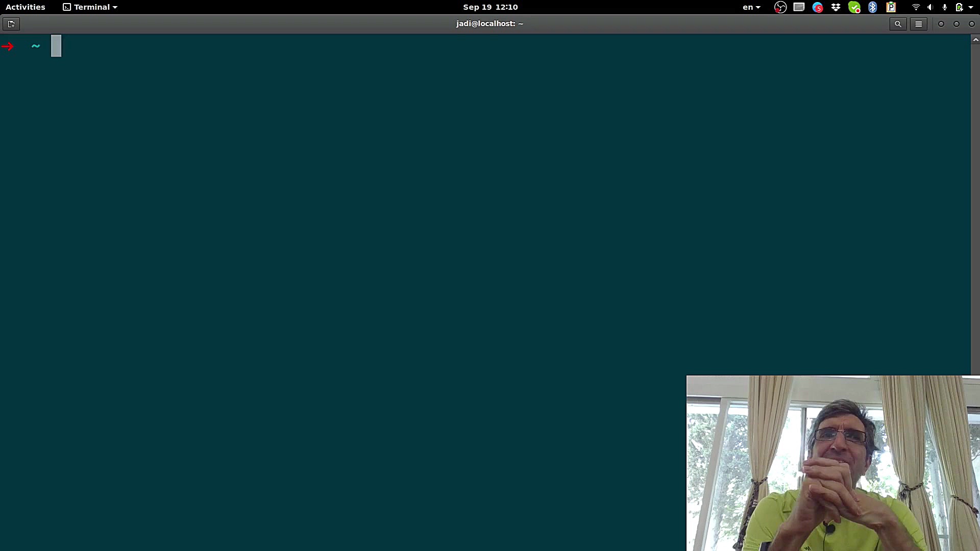The height and width of the screenshot is (551, 980).
Task: Click the scrollbar up arrow
Action: pos(975,39)
